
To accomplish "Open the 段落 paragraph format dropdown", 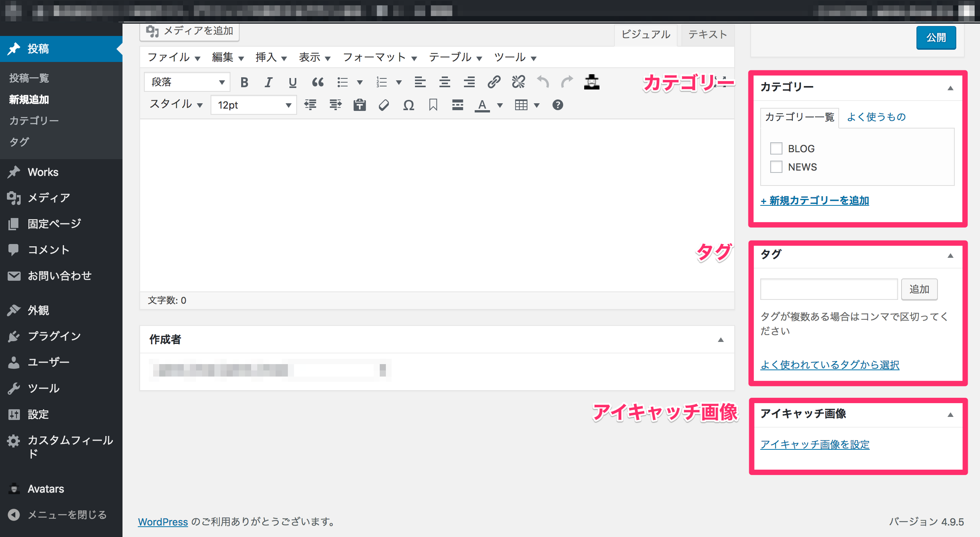I will click(187, 82).
